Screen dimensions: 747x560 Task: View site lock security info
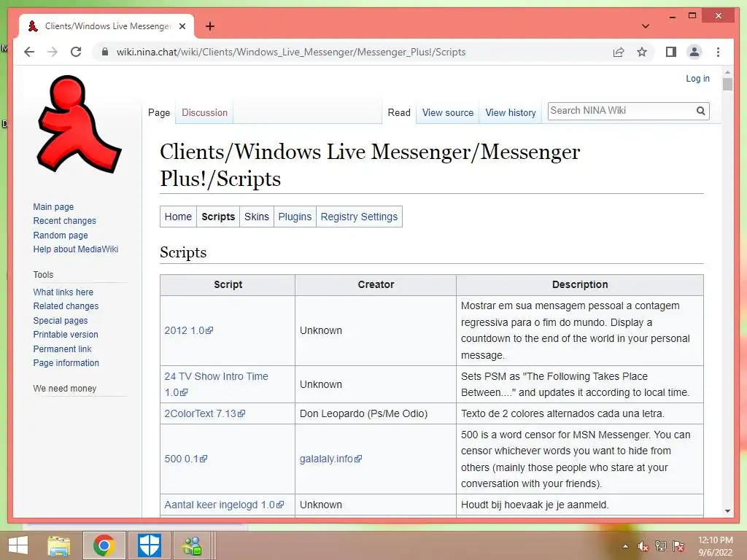105,52
